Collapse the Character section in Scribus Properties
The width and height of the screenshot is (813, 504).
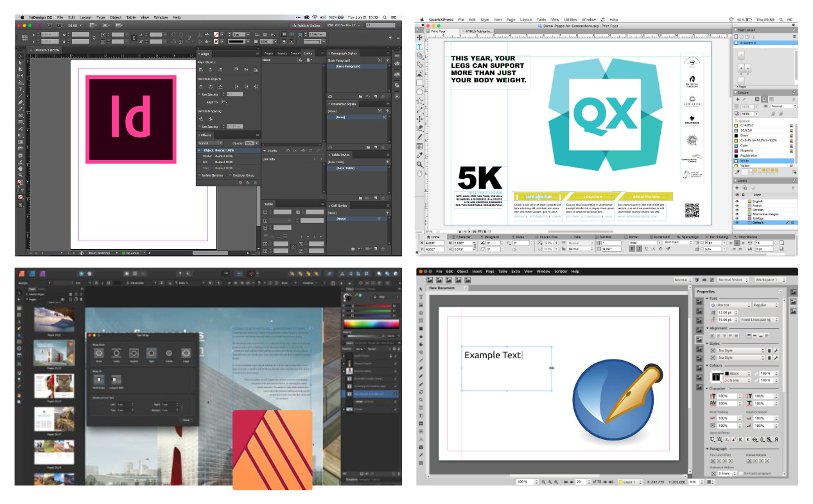tap(708, 388)
